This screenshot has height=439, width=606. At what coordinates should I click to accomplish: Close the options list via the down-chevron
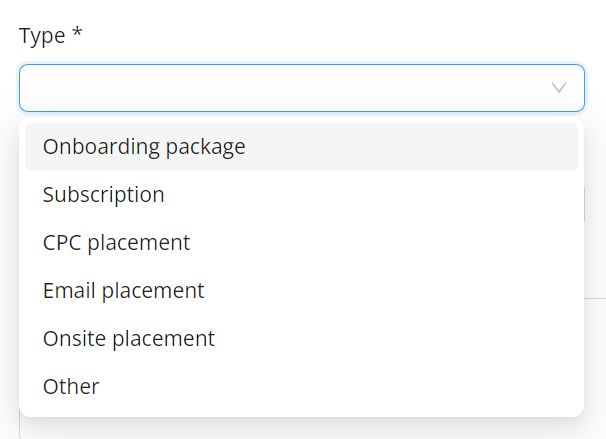pos(559,89)
